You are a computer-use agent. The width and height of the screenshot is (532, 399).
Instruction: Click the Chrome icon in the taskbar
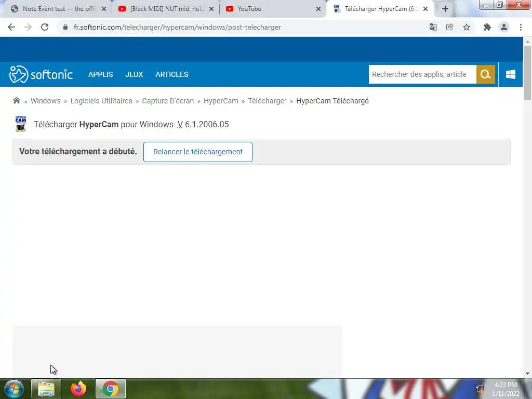coord(111,389)
